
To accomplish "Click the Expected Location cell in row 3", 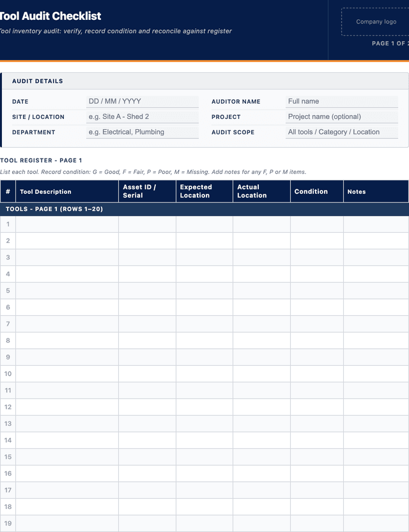I will 204,258.
